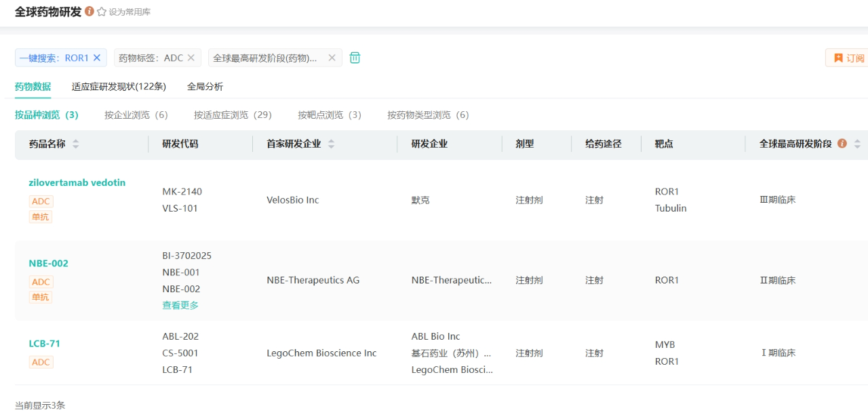Remove the 药物标签 ADC filter tag
Viewport: 868px width, 417px height.
pyautogui.click(x=191, y=58)
